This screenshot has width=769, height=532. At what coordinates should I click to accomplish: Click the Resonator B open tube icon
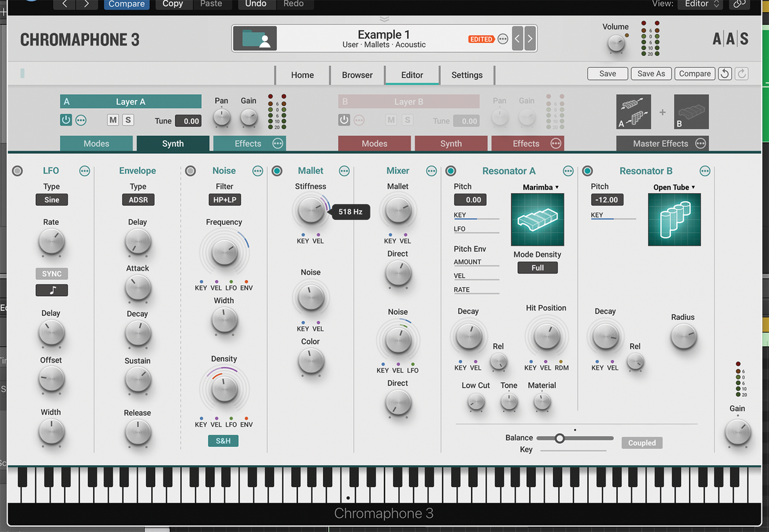[x=674, y=219]
